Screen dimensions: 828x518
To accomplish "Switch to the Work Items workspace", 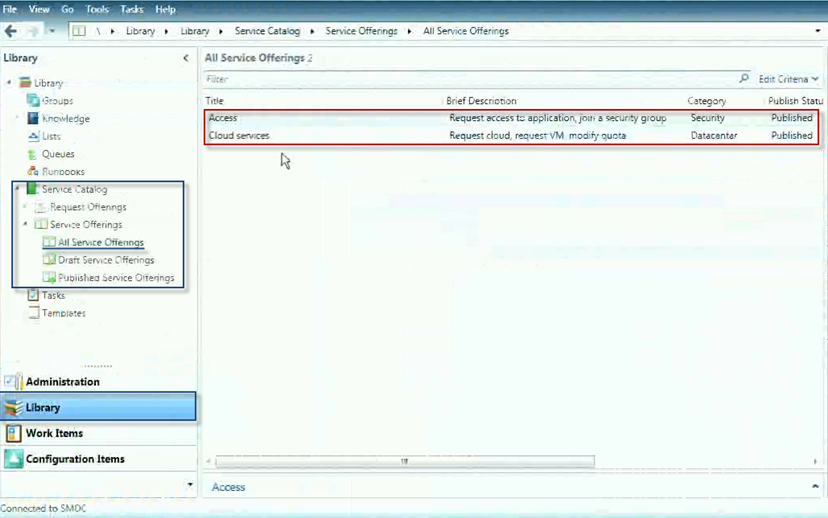I will click(54, 434).
